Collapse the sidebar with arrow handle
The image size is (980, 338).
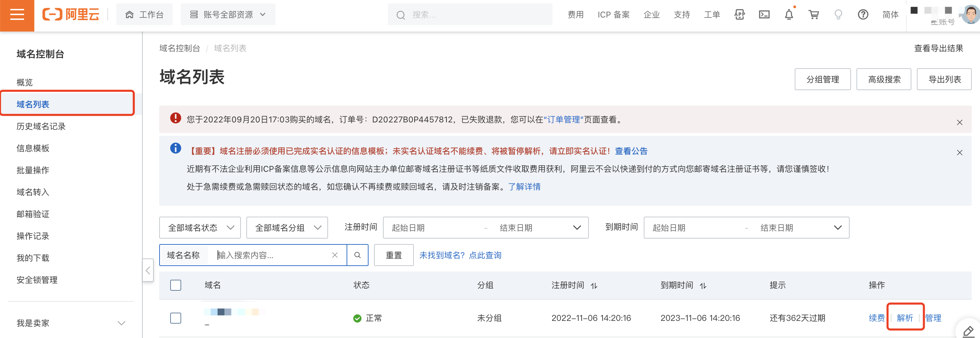(x=148, y=270)
